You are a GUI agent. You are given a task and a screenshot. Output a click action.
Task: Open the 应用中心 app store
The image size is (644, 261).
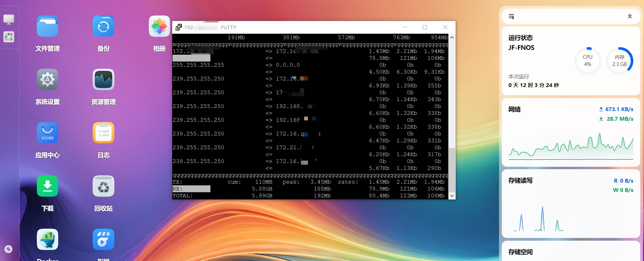point(48,133)
